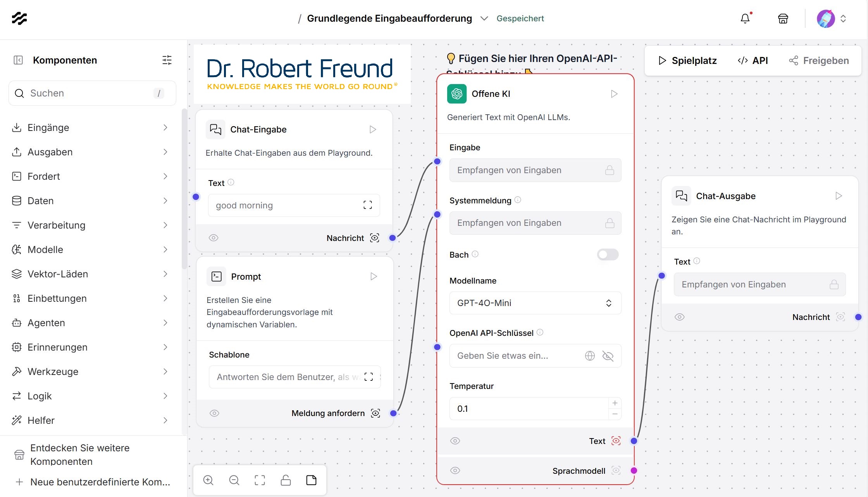Click the lock icon in the canvas toolbar
868x497 pixels.
(x=286, y=480)
